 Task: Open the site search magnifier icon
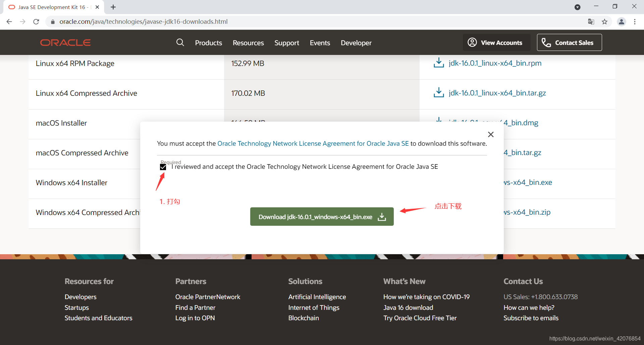(180, 42)
